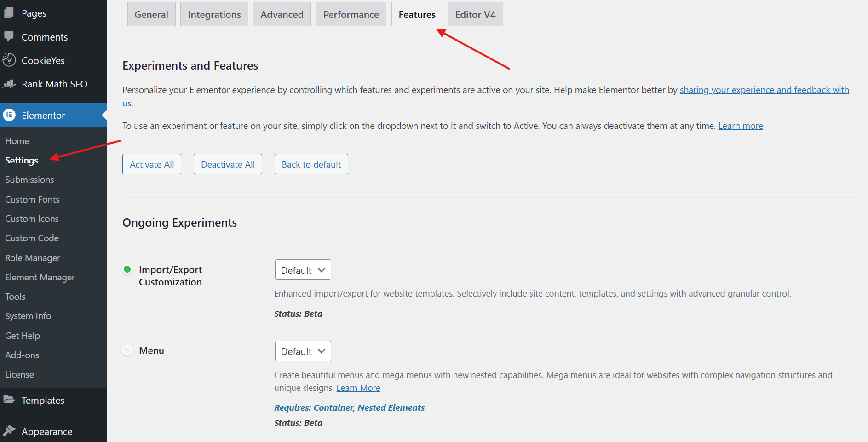This screenshot has width=868, height=442.
Task: Click the green status dot for Import/Export Customization
Action: [x=127, y=269]
